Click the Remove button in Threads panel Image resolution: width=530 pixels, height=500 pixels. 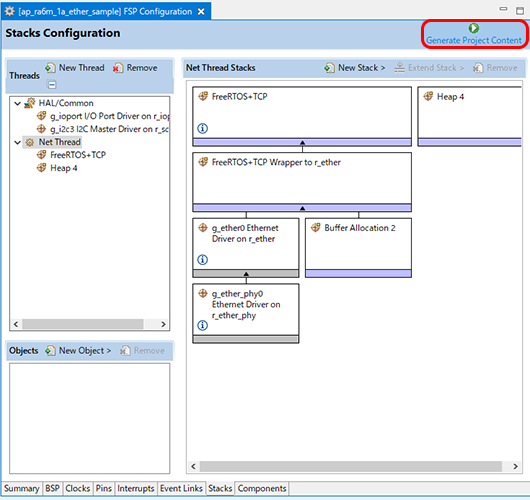(135, 68)
